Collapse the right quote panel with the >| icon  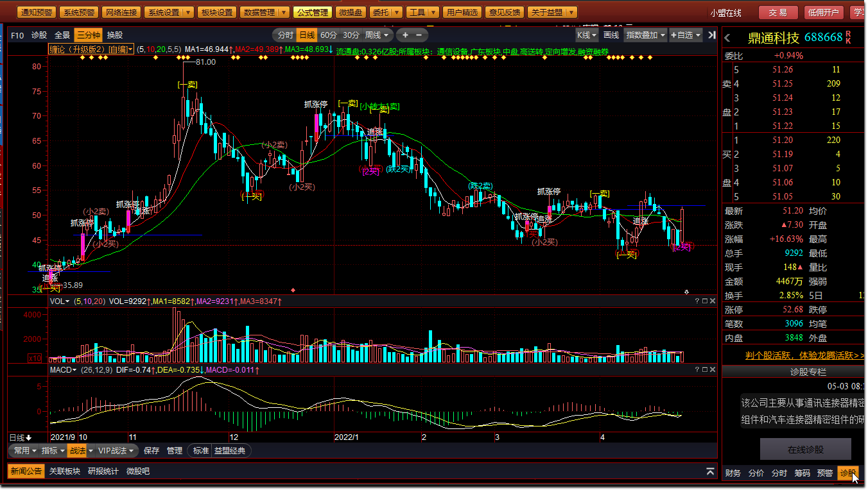pos(711,35)
